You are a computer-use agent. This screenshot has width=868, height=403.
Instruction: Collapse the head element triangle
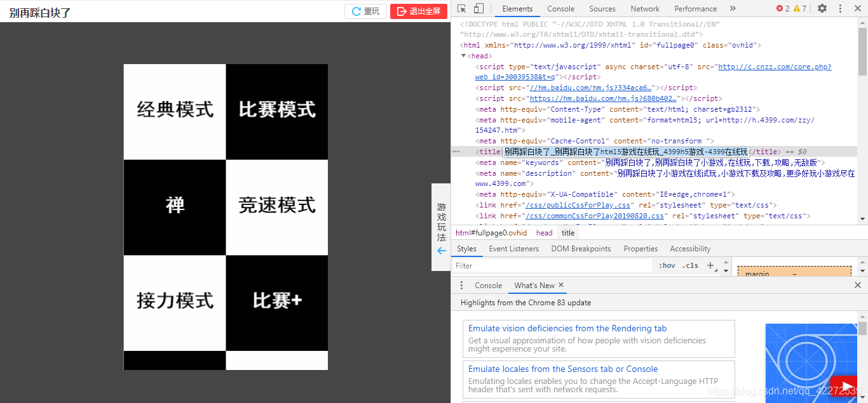pyautogui.click(x=464, y=56)
